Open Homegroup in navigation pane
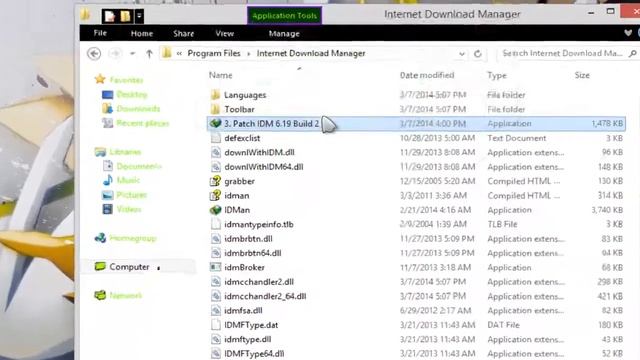 [133, 238]
